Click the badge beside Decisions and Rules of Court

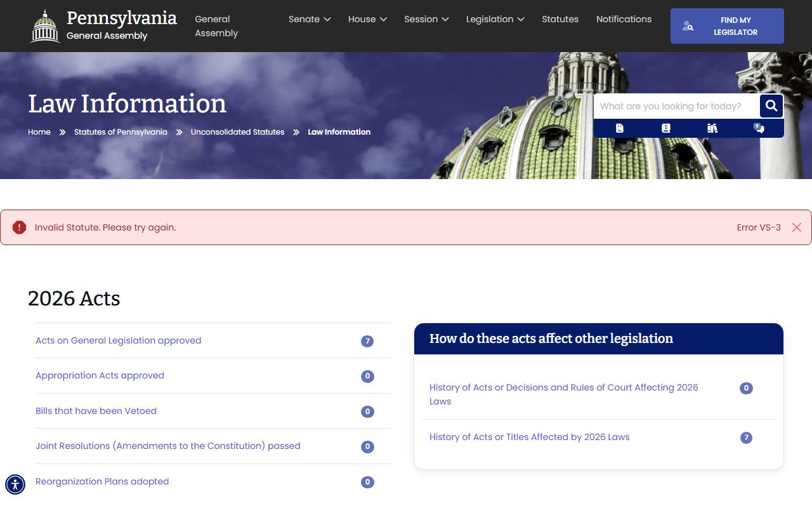(x=746, y=388)
